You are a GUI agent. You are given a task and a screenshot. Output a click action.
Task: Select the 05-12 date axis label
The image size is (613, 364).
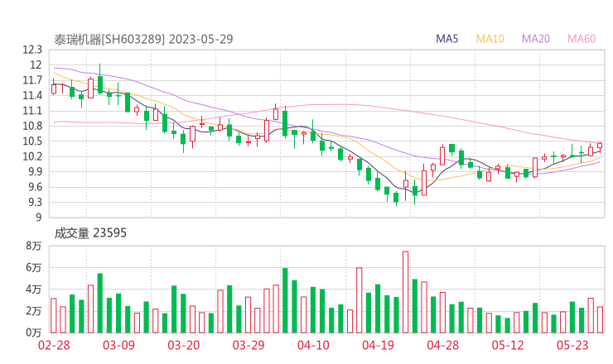[x=508, y=345]
